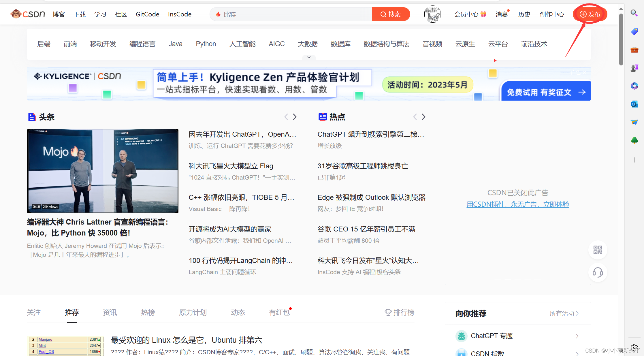The height and width of the screenshot is (356, 644).
Task: Click the ChatGPT 专题 green icon
Action: click(462, 336)
